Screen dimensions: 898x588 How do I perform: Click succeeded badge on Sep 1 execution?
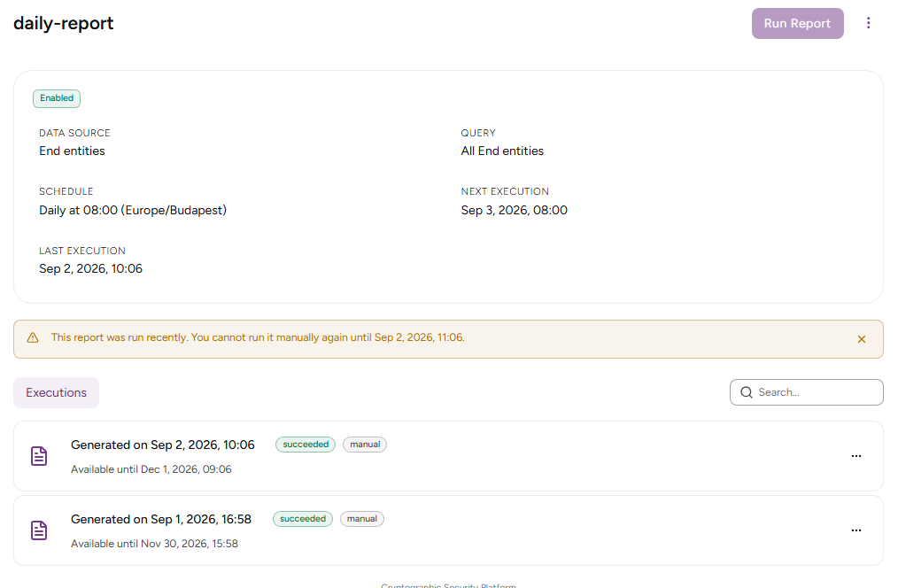302,519
